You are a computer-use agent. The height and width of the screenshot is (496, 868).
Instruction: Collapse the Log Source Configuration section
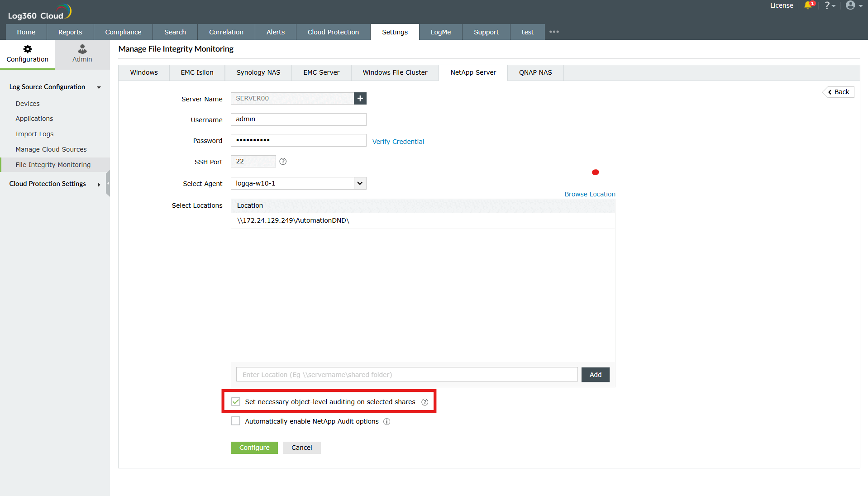tap(99, 87)
